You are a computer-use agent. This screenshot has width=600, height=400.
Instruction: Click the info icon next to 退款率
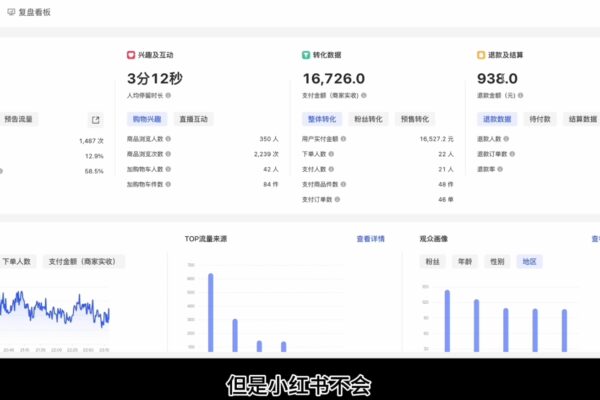[500, 169]
